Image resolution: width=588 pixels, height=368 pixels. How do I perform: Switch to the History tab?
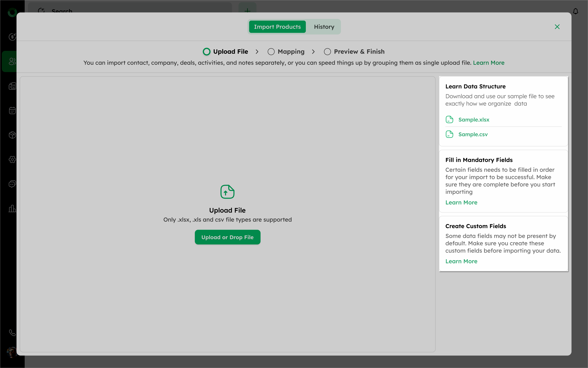pos(324,27)
